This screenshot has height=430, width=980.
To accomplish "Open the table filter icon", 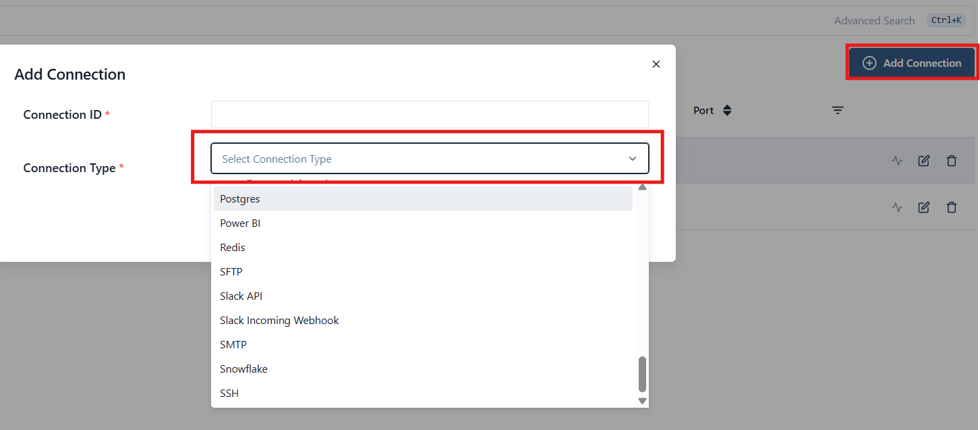I will pos(838,111).
